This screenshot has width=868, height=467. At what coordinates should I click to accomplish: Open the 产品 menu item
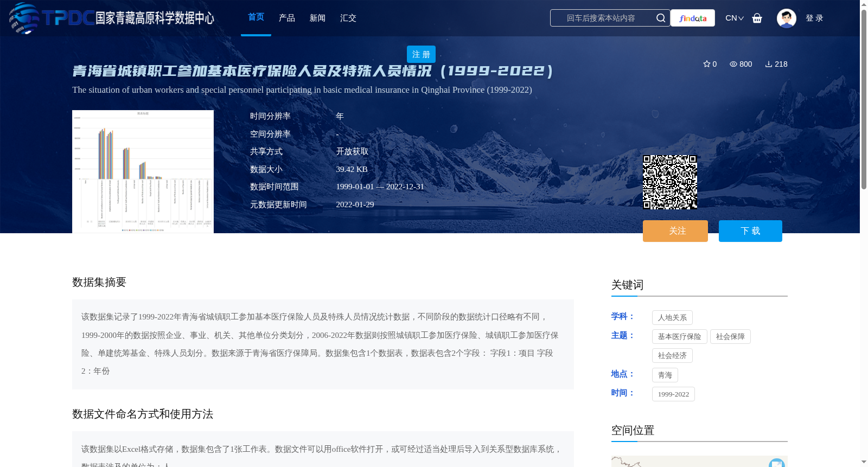click(x=287, y=18)
